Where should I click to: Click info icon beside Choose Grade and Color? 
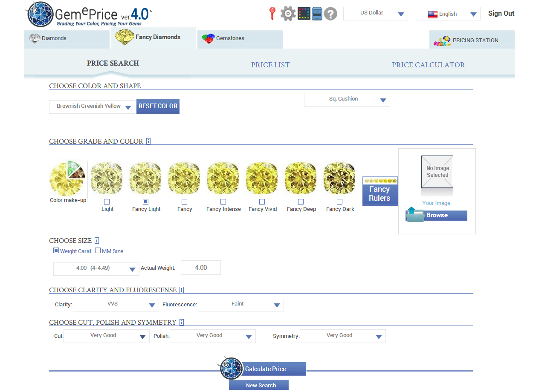pyautogui.click(x=148, y=141)
